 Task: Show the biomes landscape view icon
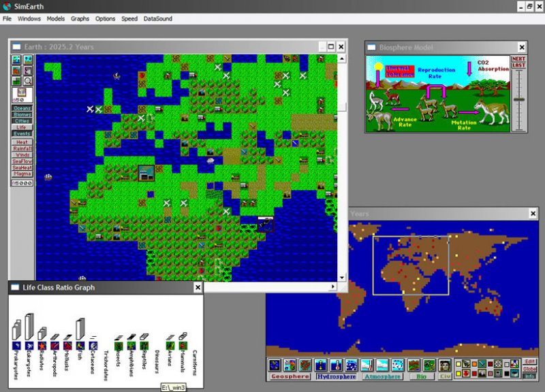pos(414,365)
